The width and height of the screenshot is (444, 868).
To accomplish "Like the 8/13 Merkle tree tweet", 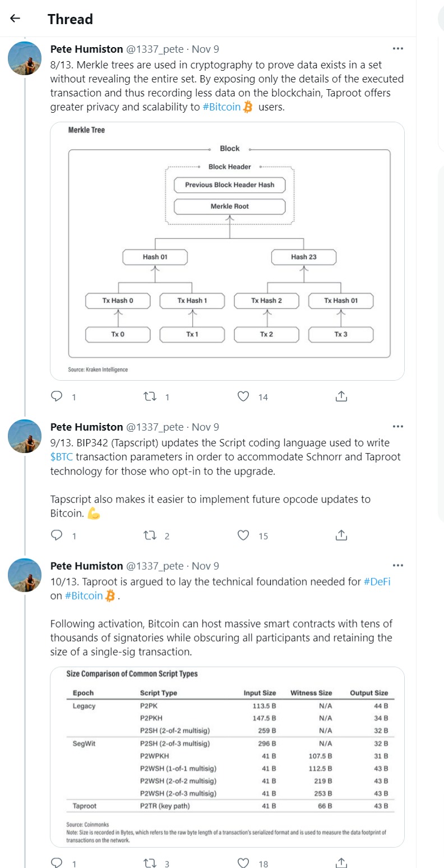I will tap(243, 396).
